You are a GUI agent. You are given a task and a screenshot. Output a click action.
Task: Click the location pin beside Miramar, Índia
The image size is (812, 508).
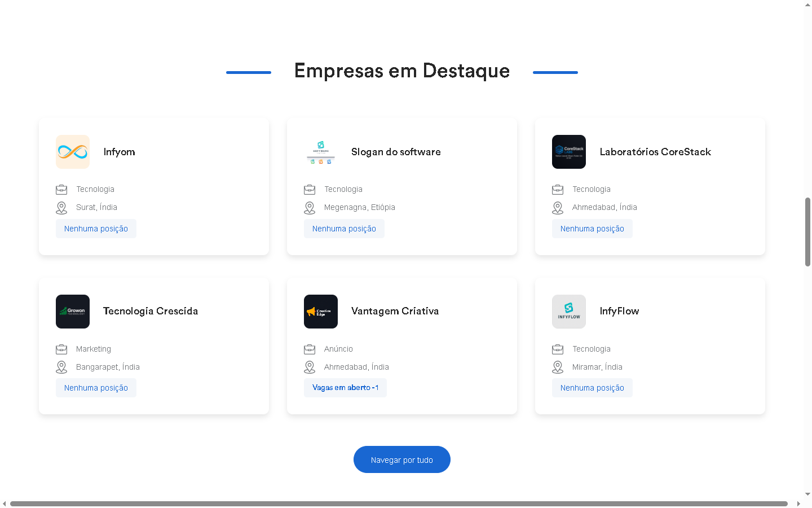[x=558, y=367]
